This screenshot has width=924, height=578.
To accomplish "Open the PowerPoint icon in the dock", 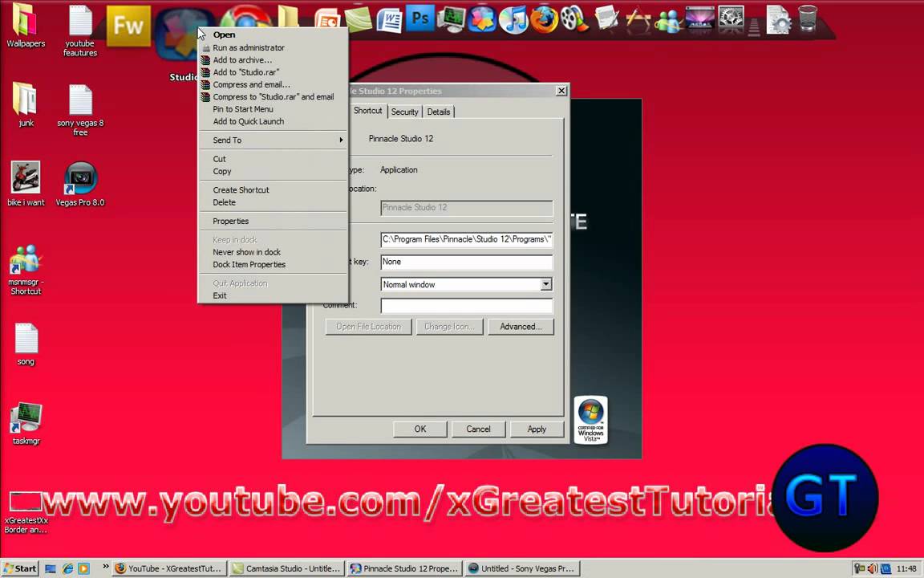I will pos(327,19).
